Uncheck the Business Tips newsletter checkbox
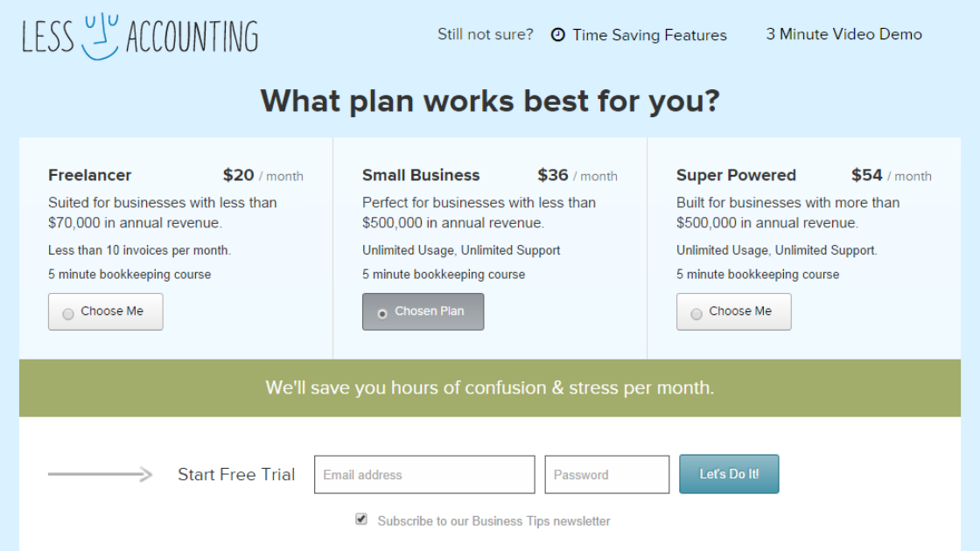Screen dimensions: 980x551 coord(361,520)
